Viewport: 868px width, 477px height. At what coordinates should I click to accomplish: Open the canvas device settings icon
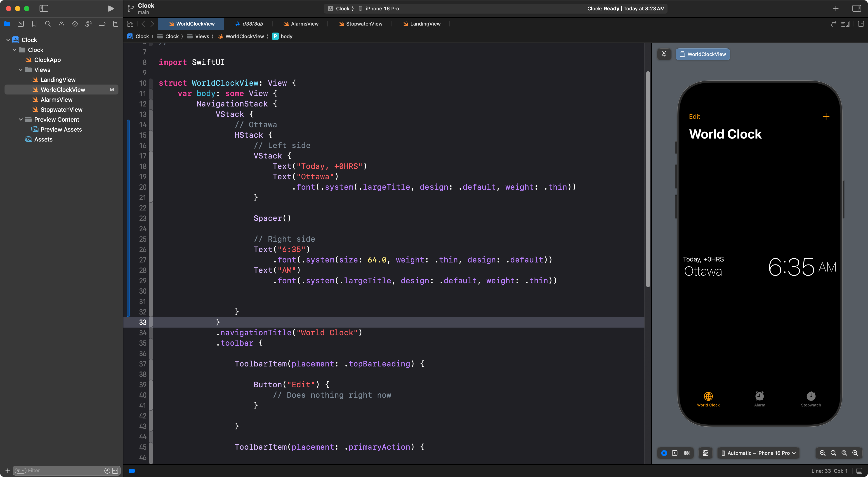point(705,453)
